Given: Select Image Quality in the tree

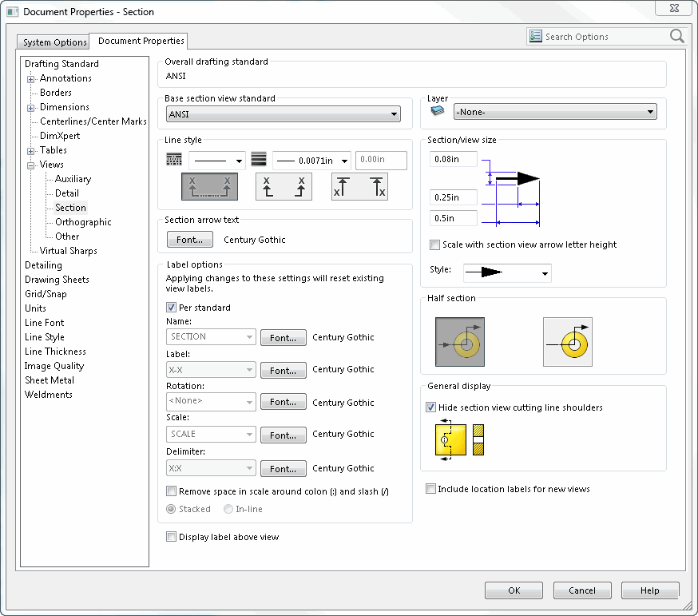Looking at the screenshot, I should (54, 366).
